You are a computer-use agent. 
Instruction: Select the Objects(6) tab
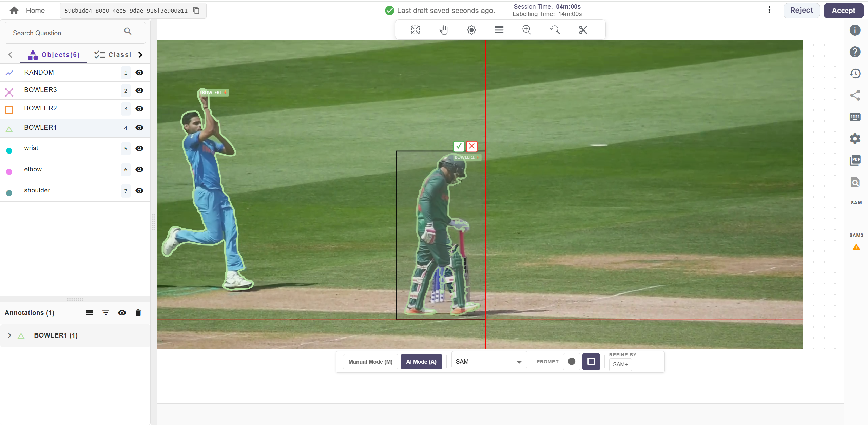coord(54,55)
